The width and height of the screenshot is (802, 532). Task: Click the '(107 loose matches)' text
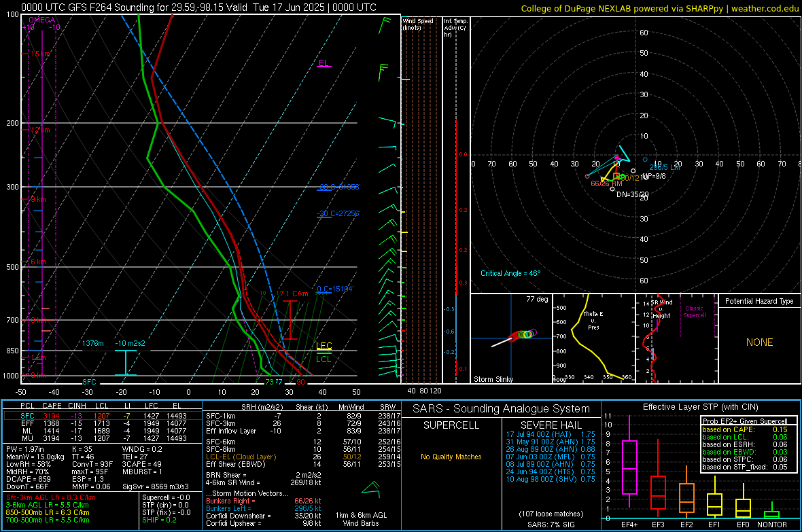point(551,514)
